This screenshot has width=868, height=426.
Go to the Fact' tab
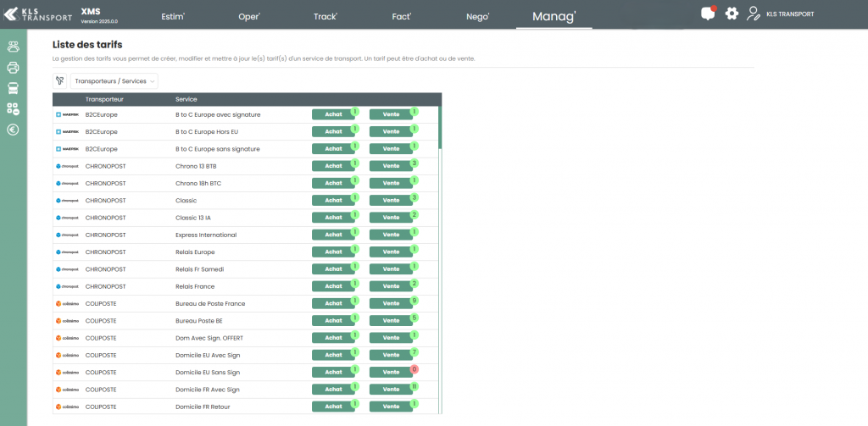click(402, 15)
